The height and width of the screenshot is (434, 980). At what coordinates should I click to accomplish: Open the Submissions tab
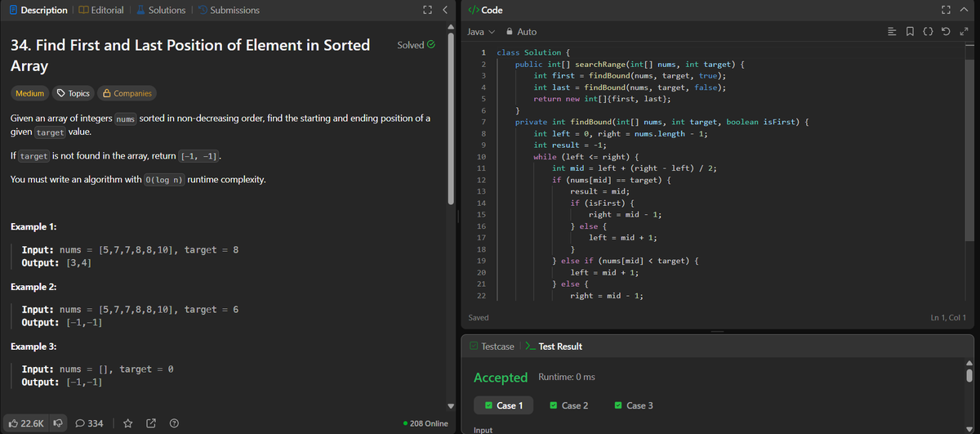[x=228, y=10]
